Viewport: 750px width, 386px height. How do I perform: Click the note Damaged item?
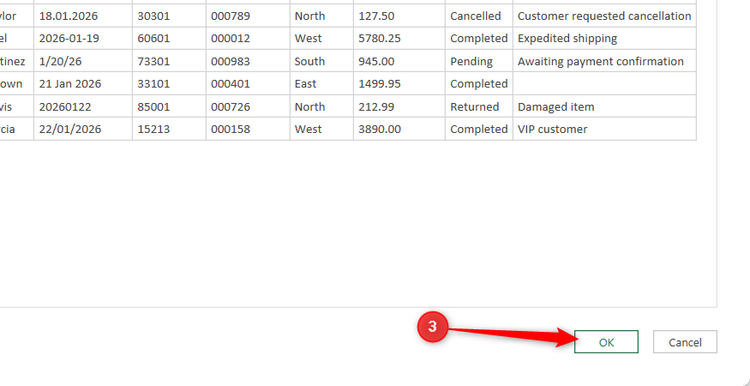605,106
